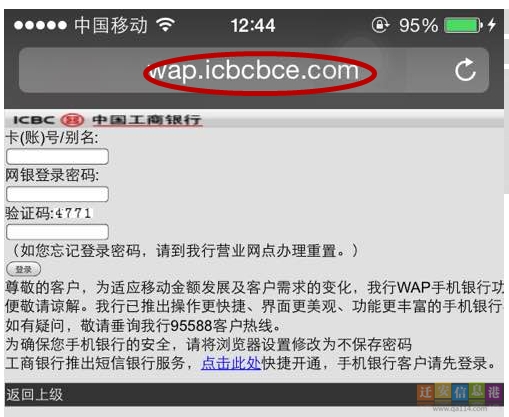Tap the wap.icbcbce.com address bar
This screenshot has width=509, height=417.
point(254,70)
